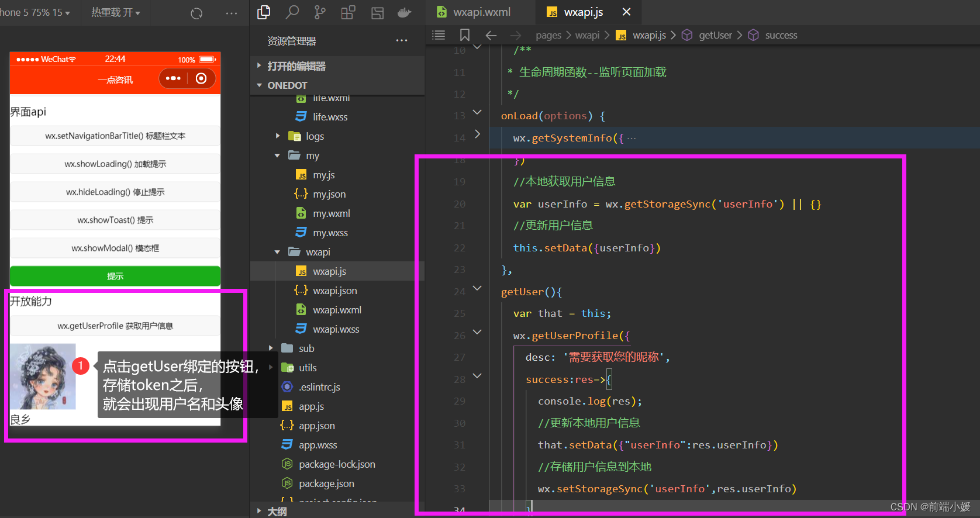Image resolution: width=980 pixels, height=518 pixels.
Task: Open the Source Control icon
Action: pos(320,12)
